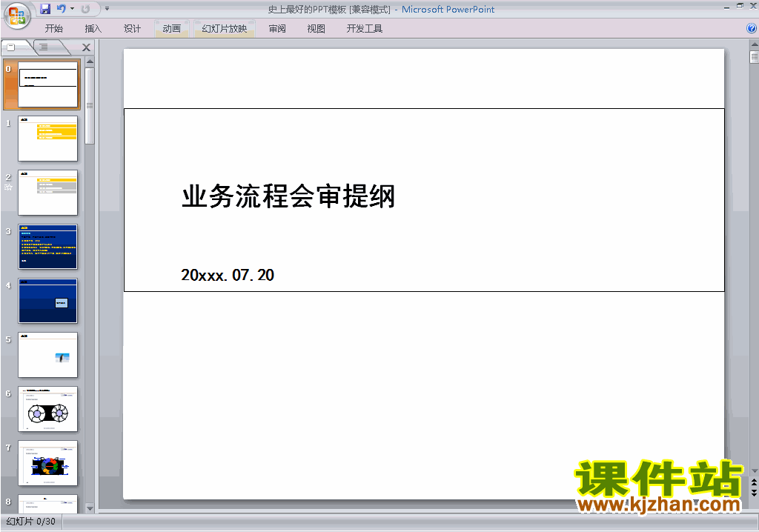Click the title text 业务流程会审提纲
This screenshot has width=759, height=532.
tap(288, 196)
